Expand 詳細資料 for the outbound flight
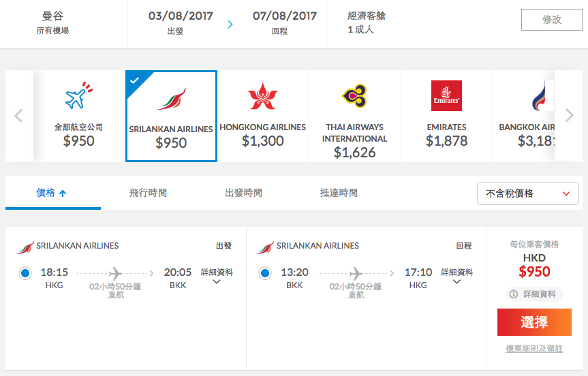The height and width of the screenshot is (376, 588). [217, 277]
